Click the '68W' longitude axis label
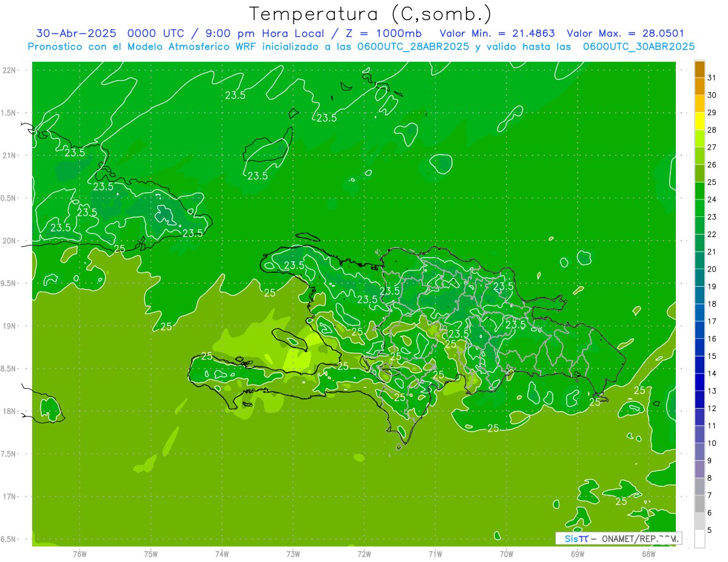This screenshot has width=728, height=562. click(x=649, y=554)
